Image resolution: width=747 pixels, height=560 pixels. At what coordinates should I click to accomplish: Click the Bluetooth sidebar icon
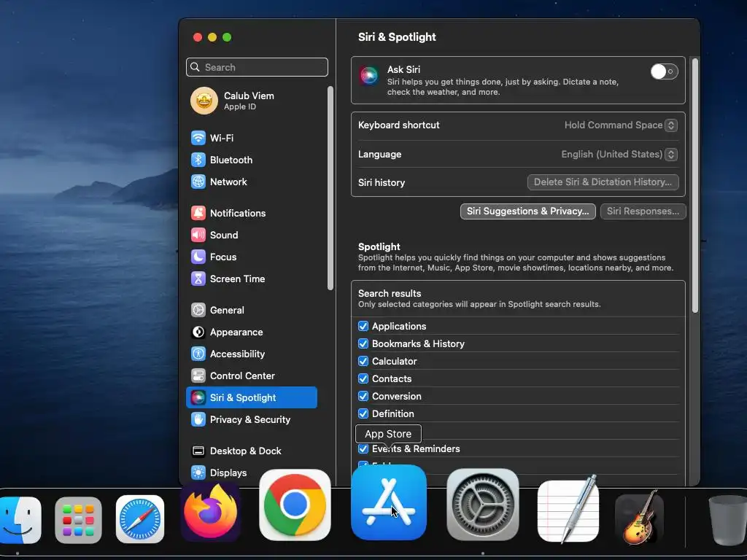(x=198, y=160)
